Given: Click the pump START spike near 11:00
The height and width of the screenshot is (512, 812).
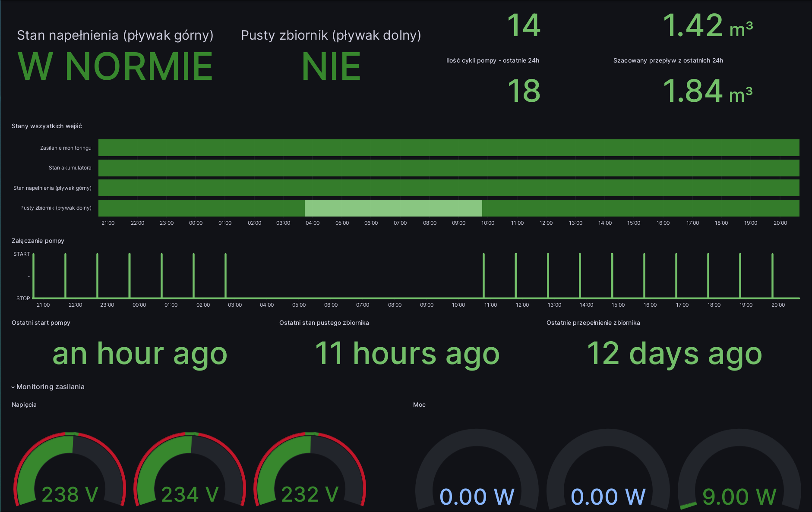Looking at the screenshot, I should [484, 275].
